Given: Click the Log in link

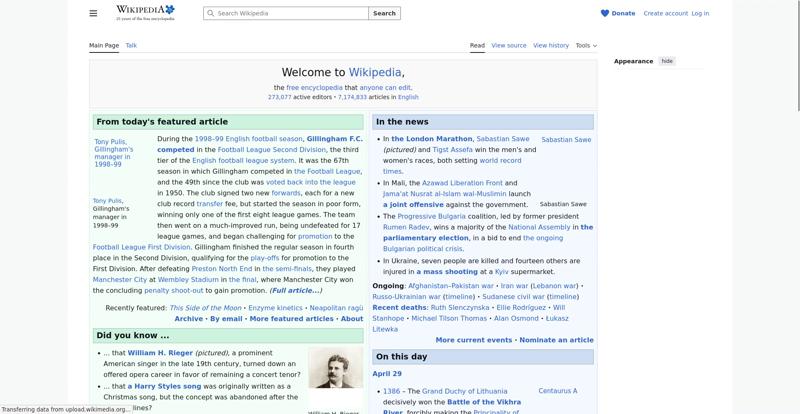Looking at the screenshot, I should 700,13.
